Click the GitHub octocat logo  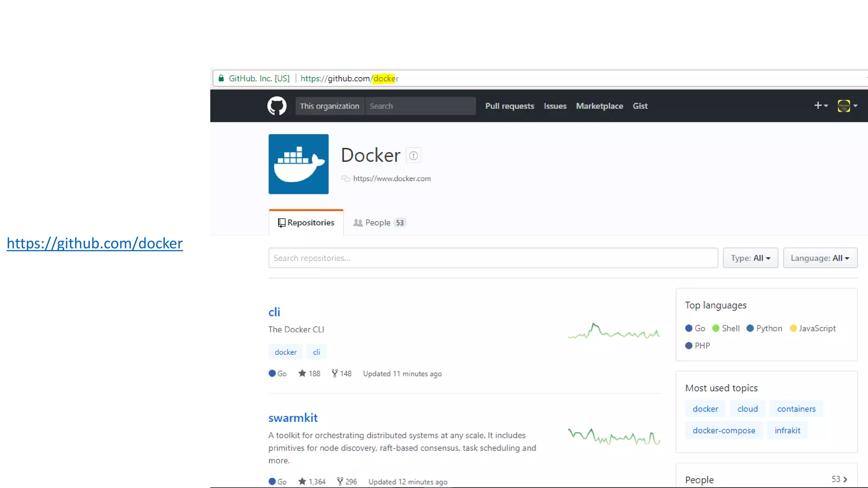click(277, 106)
